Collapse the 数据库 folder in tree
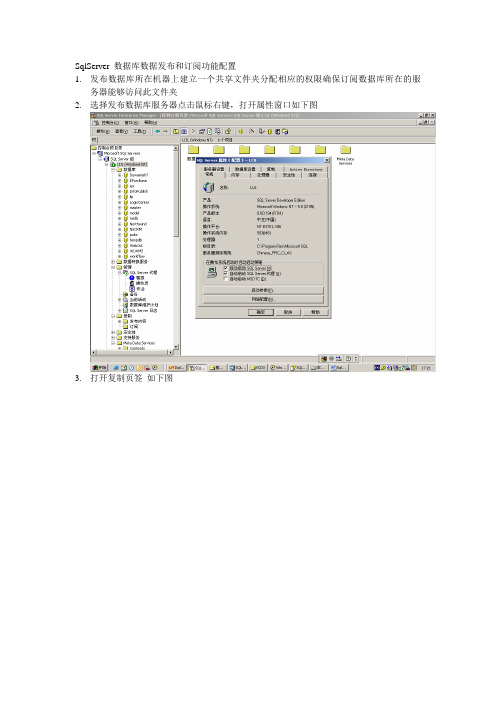 (113, 170)
